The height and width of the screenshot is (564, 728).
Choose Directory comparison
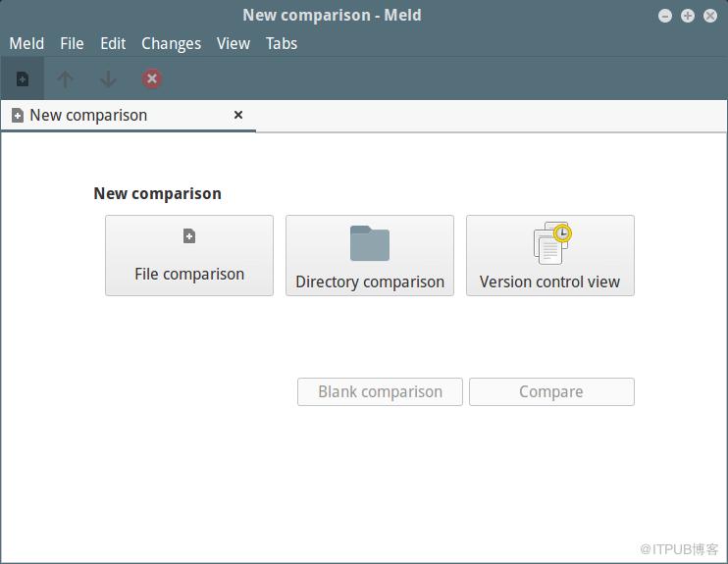(x=370, y=255)
